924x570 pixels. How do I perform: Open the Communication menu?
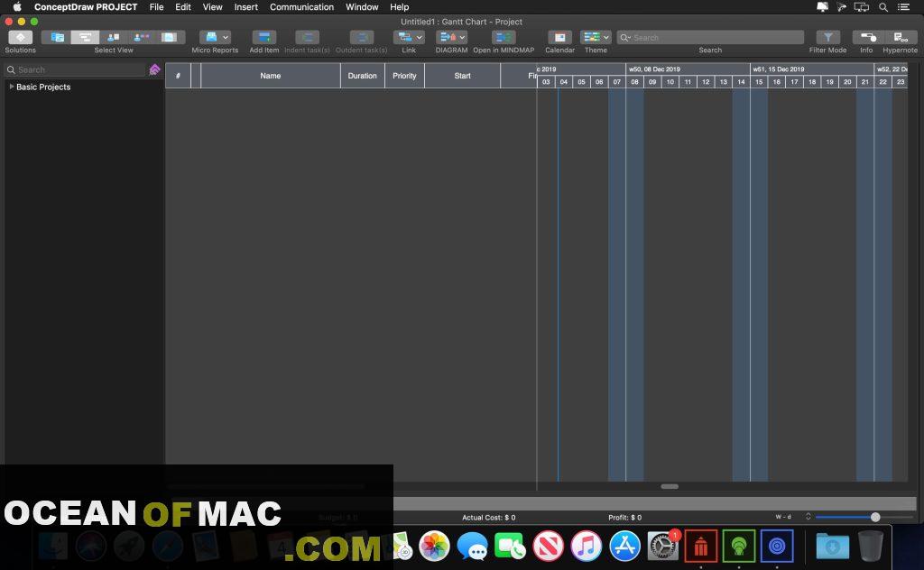(x=301, y=7)
